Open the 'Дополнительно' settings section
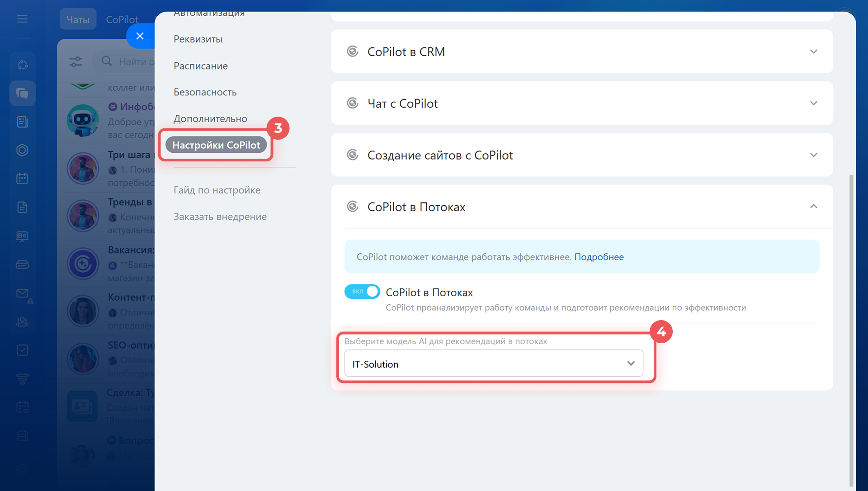Image resolution: width=868 pixels, height=491 pixels. pyautogui.click(x=210, y=119)
